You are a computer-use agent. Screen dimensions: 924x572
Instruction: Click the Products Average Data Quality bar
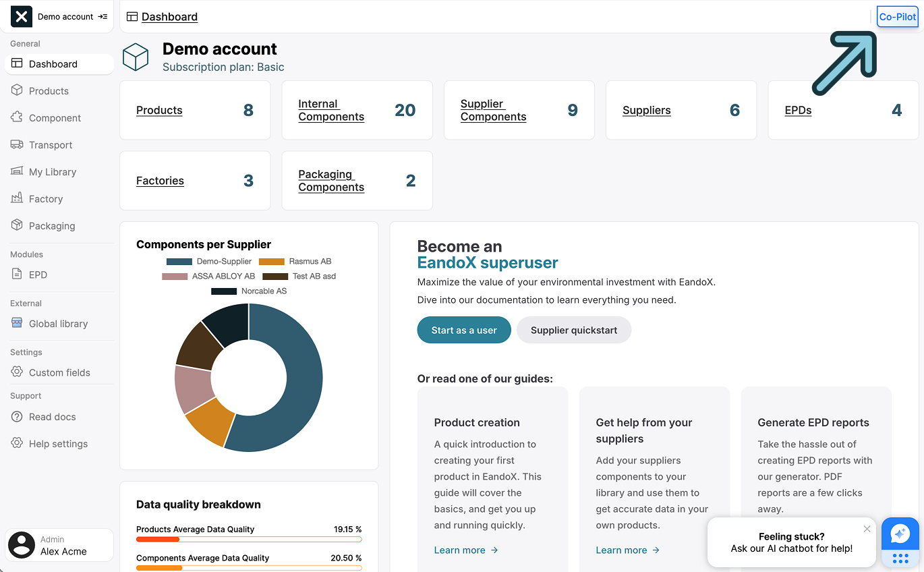point(249,539)
